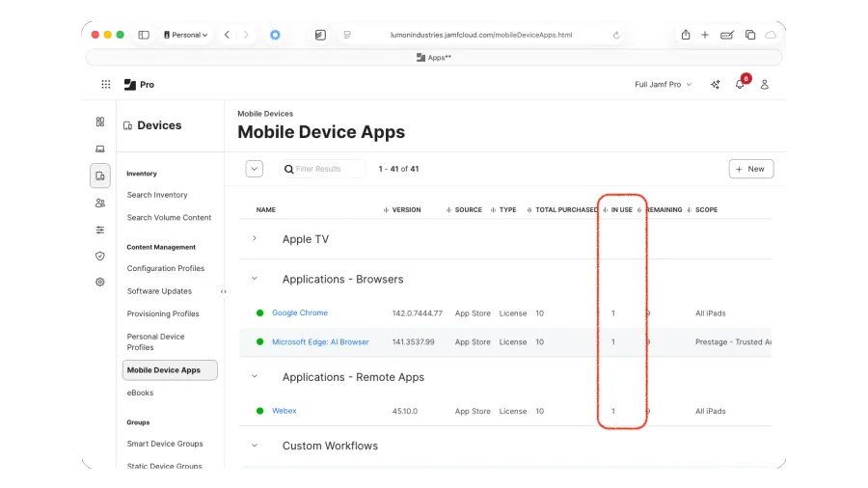Open Software Updates in sidebar

pyautogui.click(x=159, y=291)
